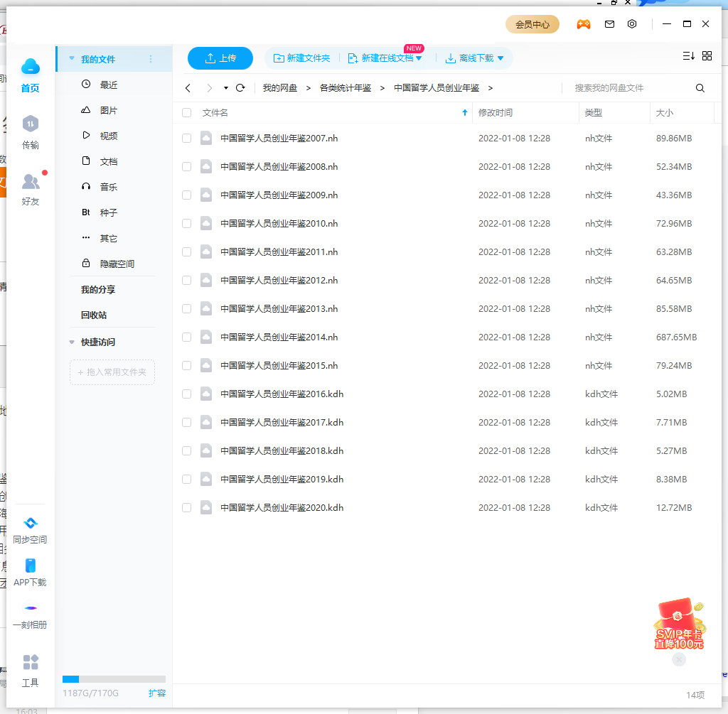Image resolution: width=728 pixels, height=714 pixels.
Task: Check the box for 创业年鉴2016.kdh
Action: pos(187,394)
